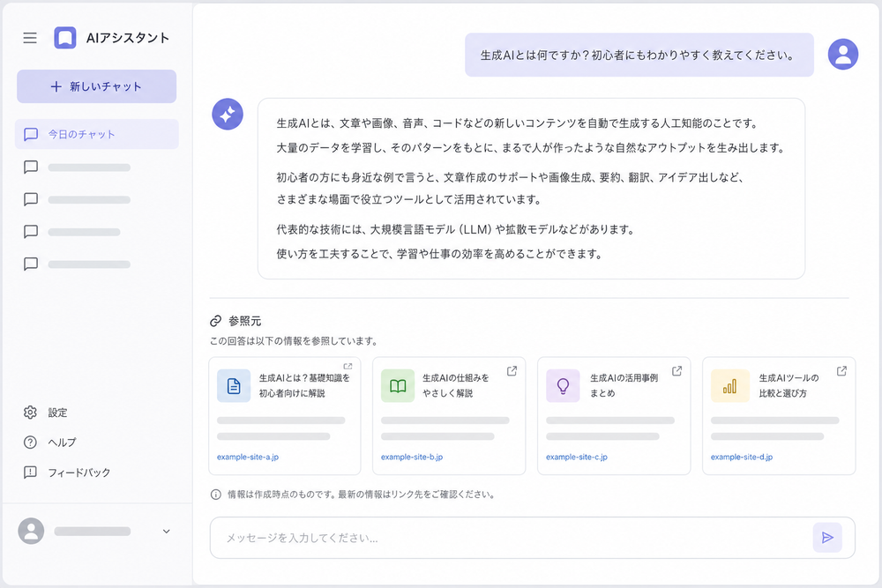
Task: Select 今日のチャット in sidebar
Action: [97, 134]
